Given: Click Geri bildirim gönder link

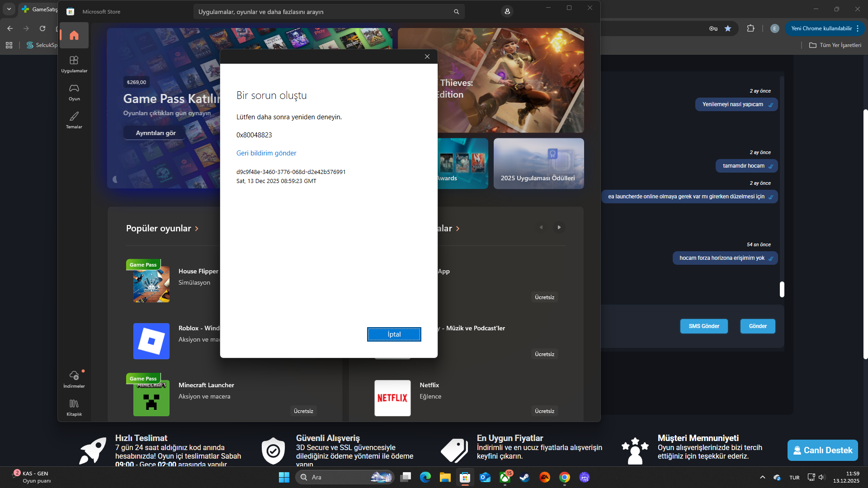Looking at the screenshot, I should 266,153.
